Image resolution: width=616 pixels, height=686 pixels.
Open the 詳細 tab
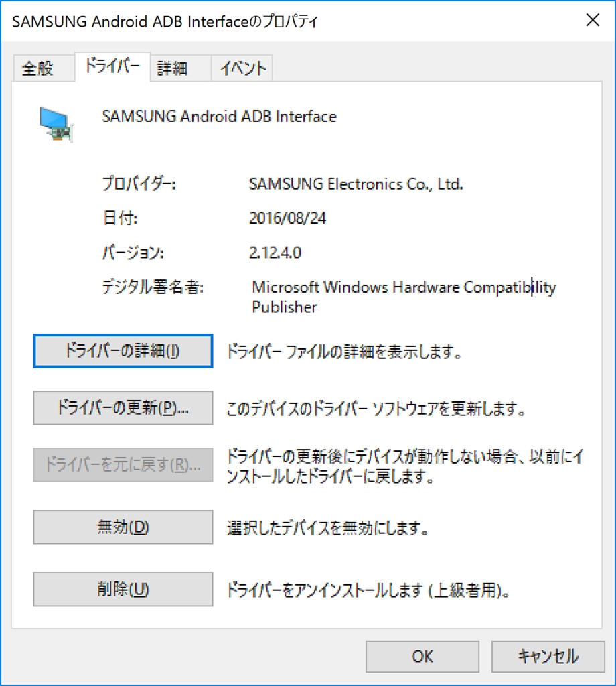(181, 68)
